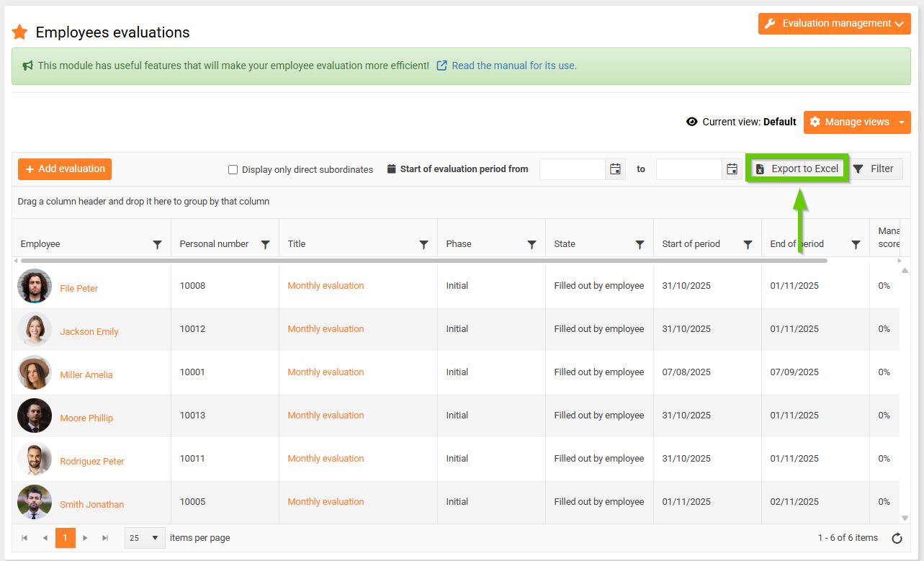Click the Employee column filter icon
Image resolution: width=924 pixels, height=561 pixels.
coord(158,245)
